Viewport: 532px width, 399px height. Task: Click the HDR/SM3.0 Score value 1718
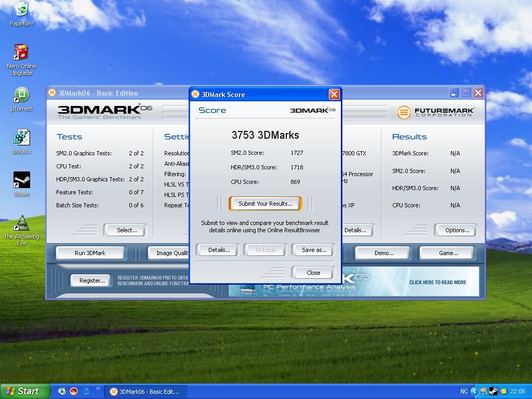297,167
